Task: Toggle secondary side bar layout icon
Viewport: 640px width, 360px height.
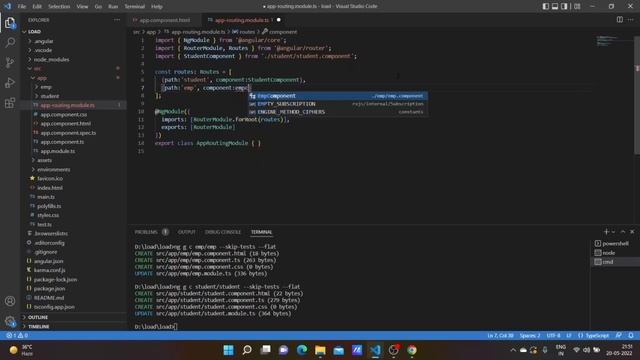Action: point(564,6)
